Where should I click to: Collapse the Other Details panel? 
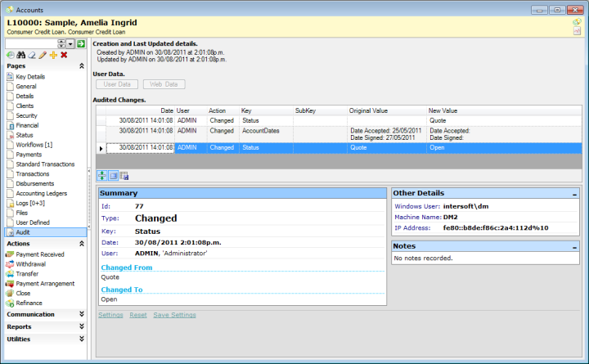[x=574, y=193]
